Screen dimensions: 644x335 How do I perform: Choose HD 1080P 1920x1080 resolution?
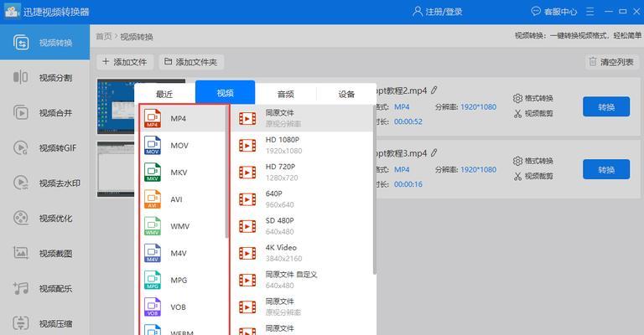302,145
